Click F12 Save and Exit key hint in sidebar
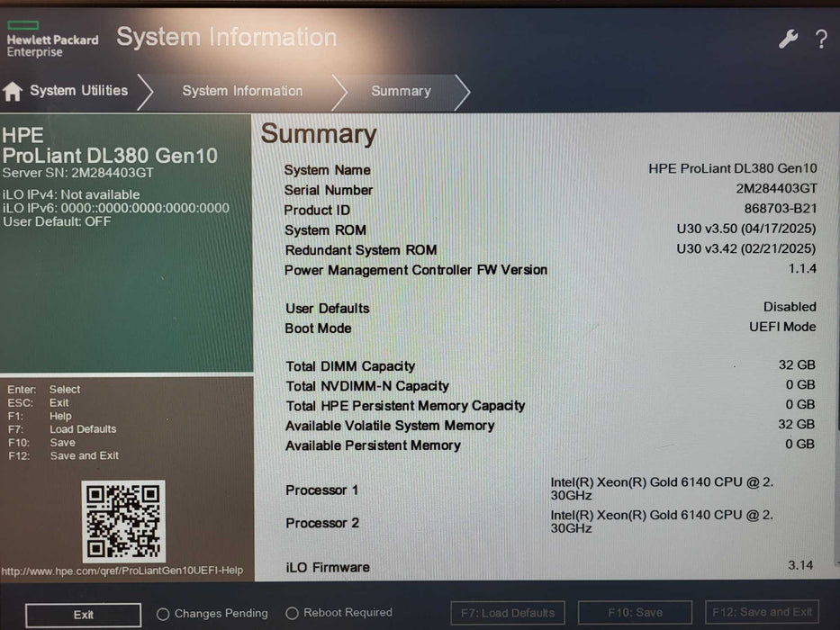Screen dimensions: 840x630 coord(63,456)
